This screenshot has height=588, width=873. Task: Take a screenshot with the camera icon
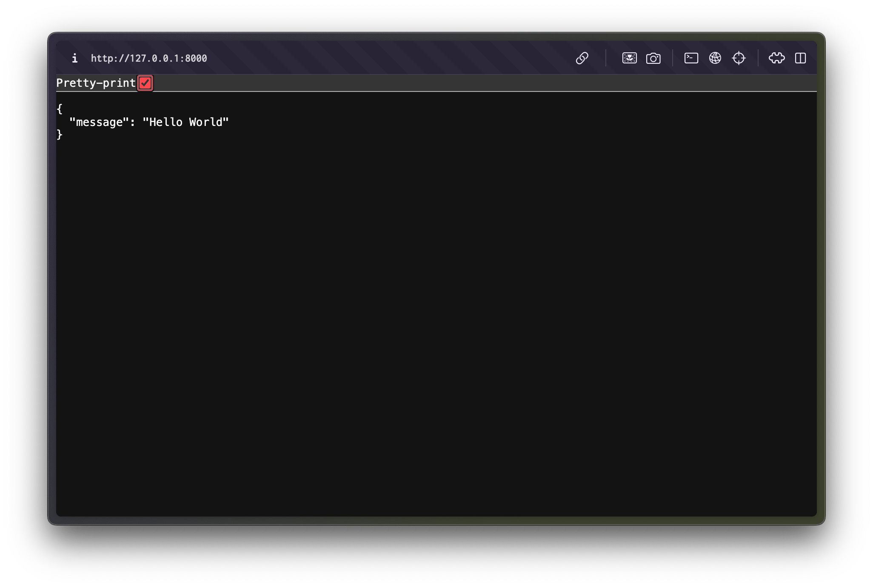654,58
